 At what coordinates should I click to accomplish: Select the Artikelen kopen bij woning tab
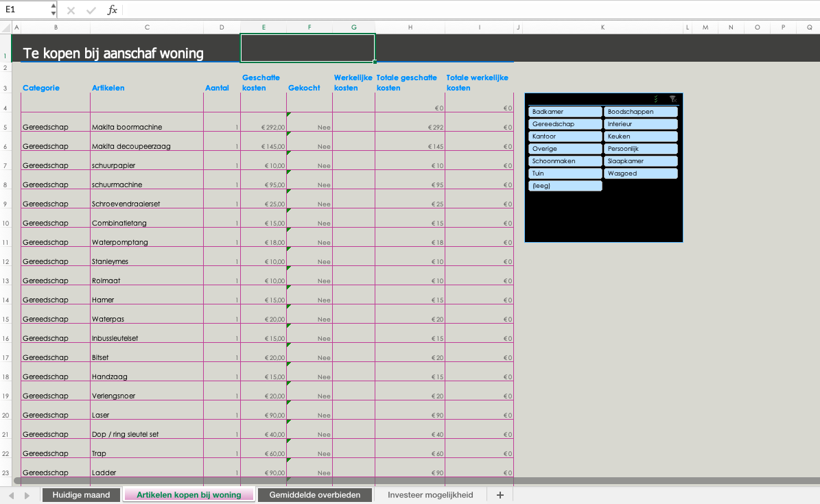[x=189, y=494]
